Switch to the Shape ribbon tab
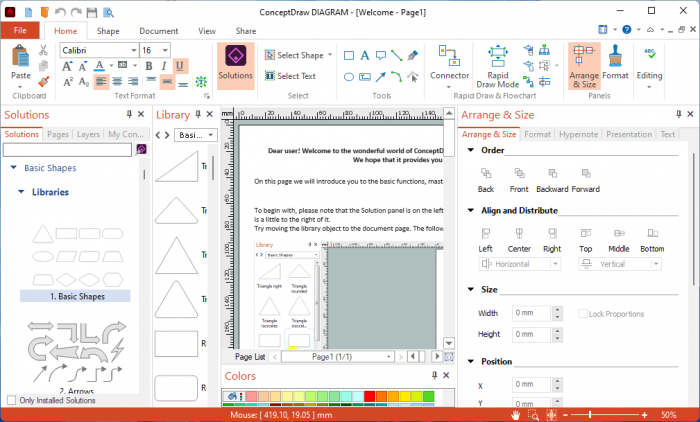700x422 pixels. (x=108, y=31)
